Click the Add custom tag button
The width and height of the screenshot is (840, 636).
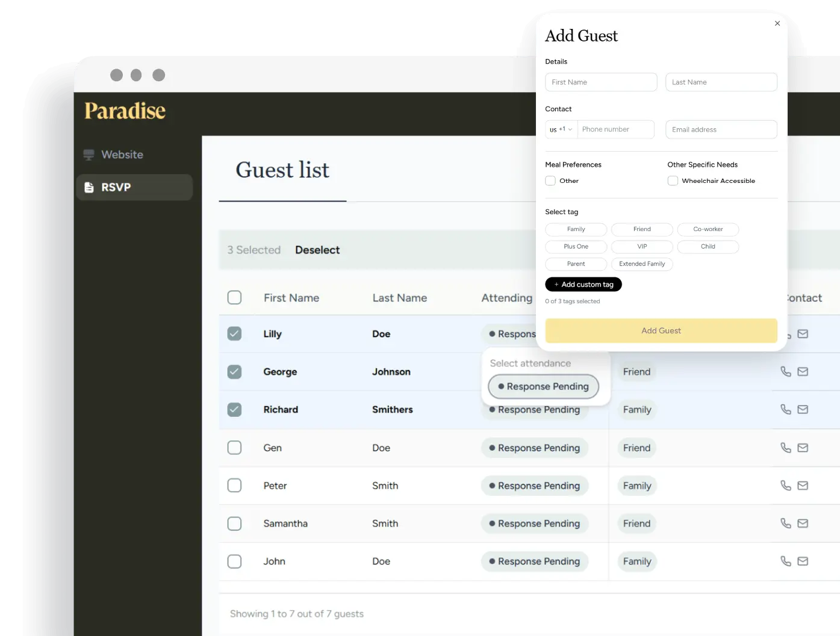tap(583, 285)
